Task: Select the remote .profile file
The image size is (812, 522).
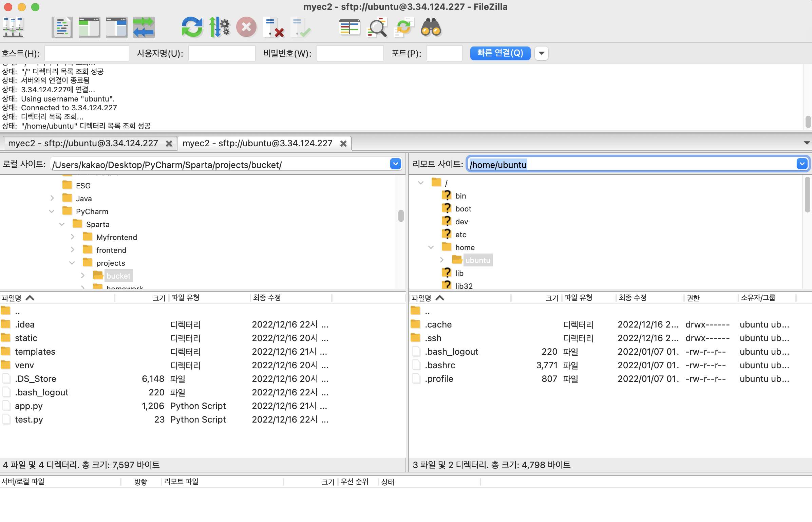Action: coord(439,379)
